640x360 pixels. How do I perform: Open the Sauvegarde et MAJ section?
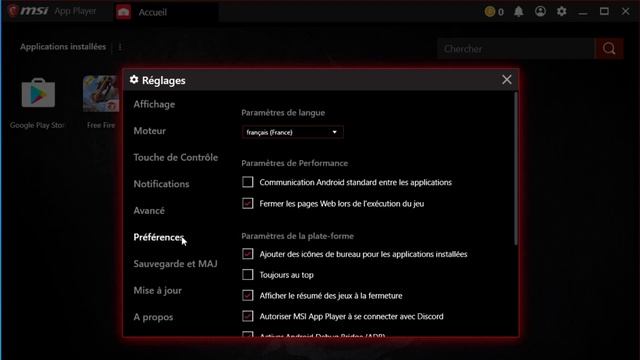click(x=176, y=264)
